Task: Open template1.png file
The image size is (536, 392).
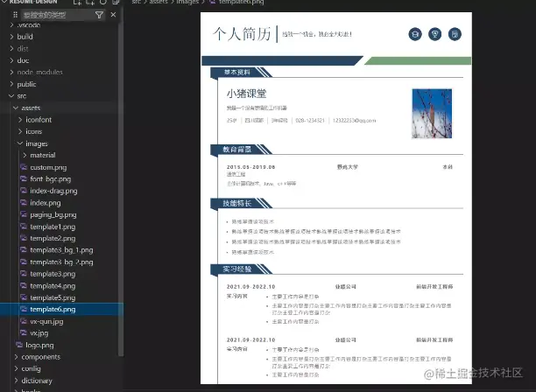Action: coord(53,227)
